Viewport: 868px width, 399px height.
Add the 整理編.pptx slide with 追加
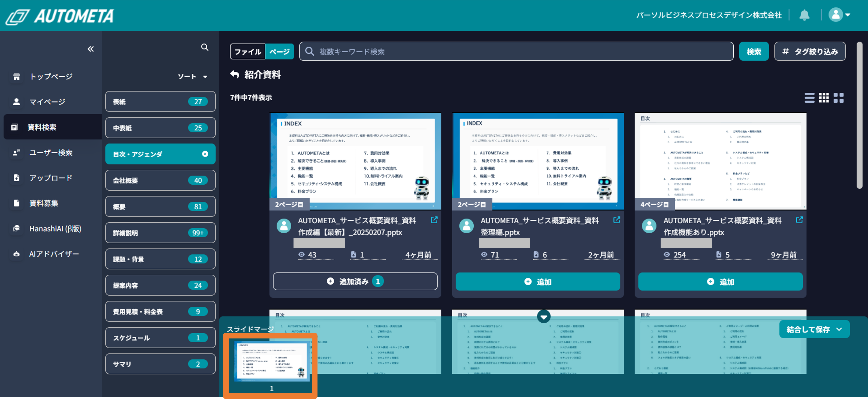[x=538, y=281]
